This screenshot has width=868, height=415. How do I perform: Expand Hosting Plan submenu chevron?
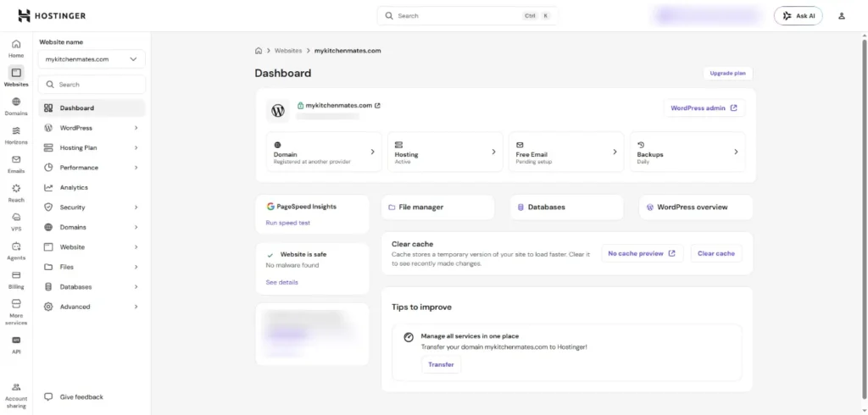click(136, 147)
